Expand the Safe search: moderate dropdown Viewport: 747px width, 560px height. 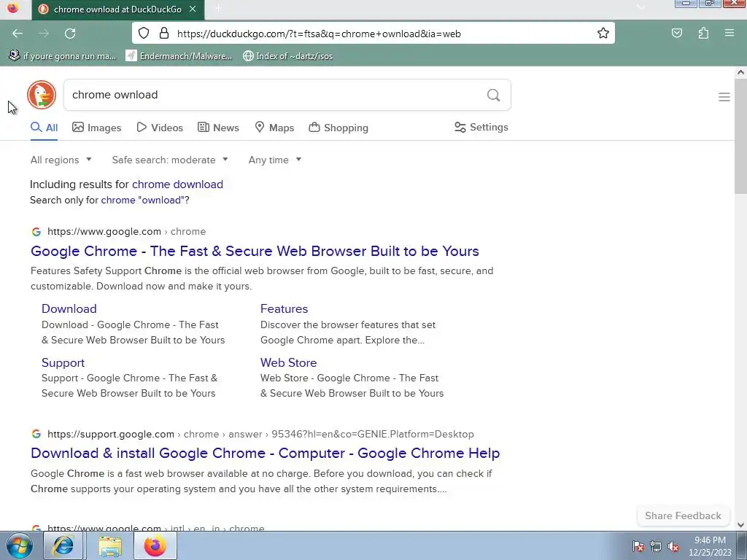click(x=170, y=160)
